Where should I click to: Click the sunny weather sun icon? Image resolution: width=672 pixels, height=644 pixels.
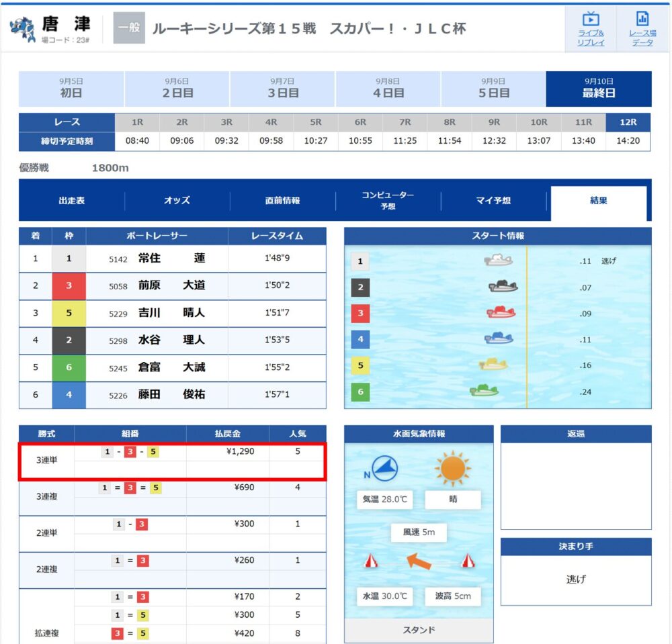pyautogui.click(x=452, y=468)
